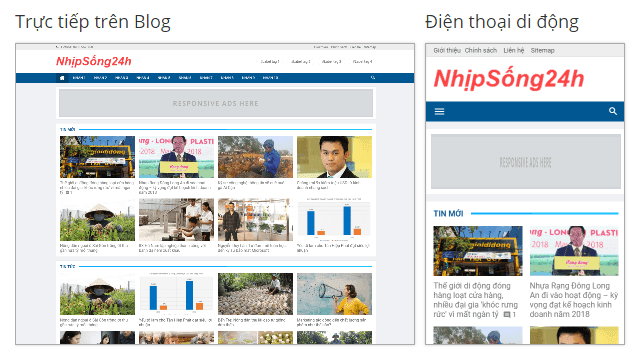Open the thegioididong store thumbnail in mobile preview
640x361 pixels.
[478, 251]
